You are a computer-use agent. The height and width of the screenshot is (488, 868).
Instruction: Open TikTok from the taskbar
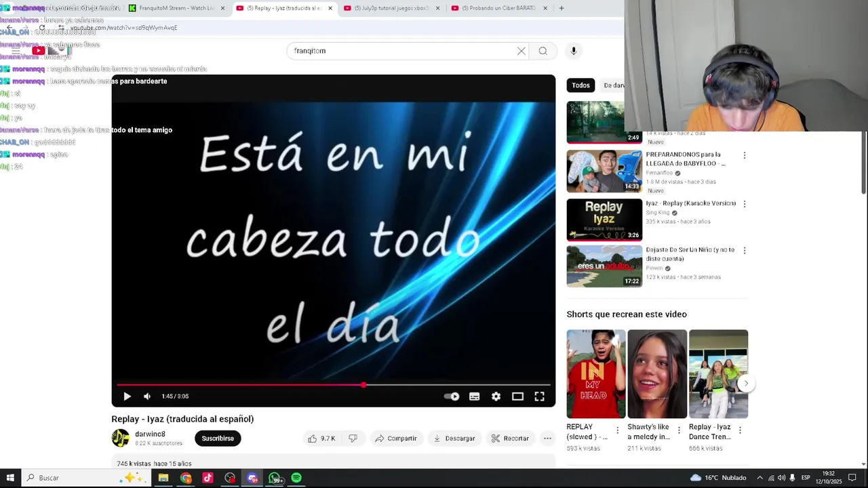tap(208, 478)
